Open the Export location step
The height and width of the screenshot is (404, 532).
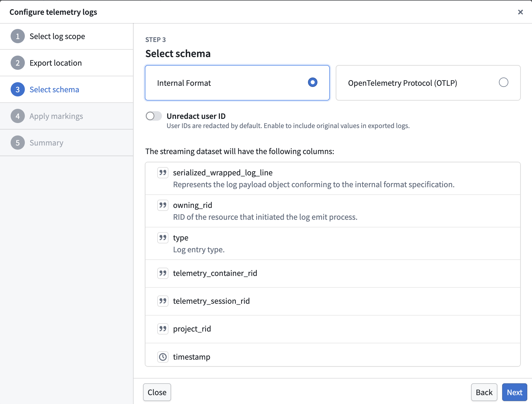(66, 63)
